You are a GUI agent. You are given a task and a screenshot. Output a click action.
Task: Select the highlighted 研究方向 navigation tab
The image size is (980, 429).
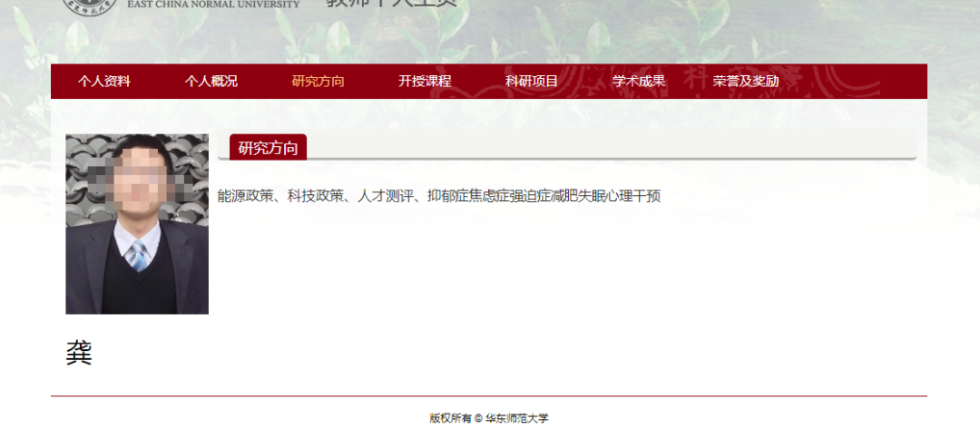click(318, 82)
